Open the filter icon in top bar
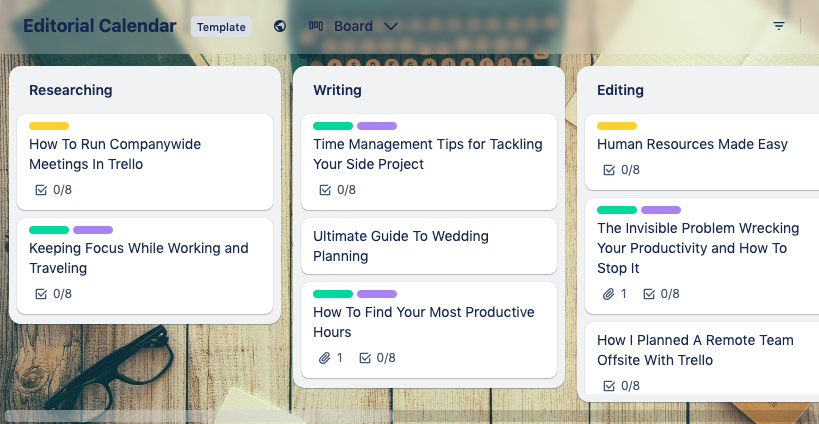 point(779,26)
